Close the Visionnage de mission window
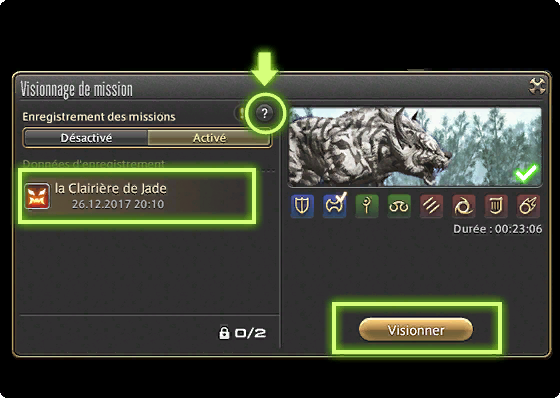560x400 pixels. point(537,86)
